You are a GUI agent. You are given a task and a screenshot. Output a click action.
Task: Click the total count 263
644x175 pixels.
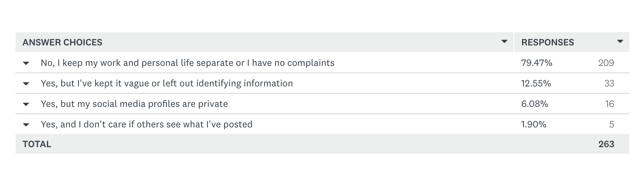point(606,144)
